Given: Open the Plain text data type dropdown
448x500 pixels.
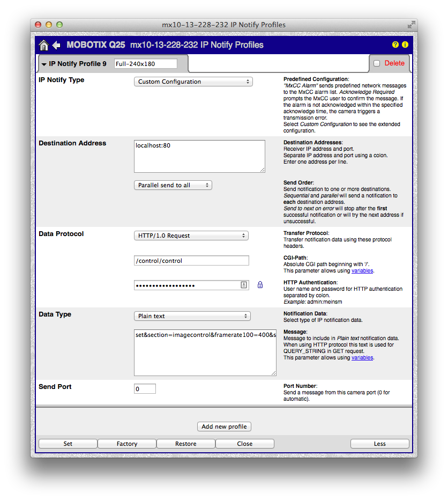Looking at the screenshot, I should coord(192,316).
